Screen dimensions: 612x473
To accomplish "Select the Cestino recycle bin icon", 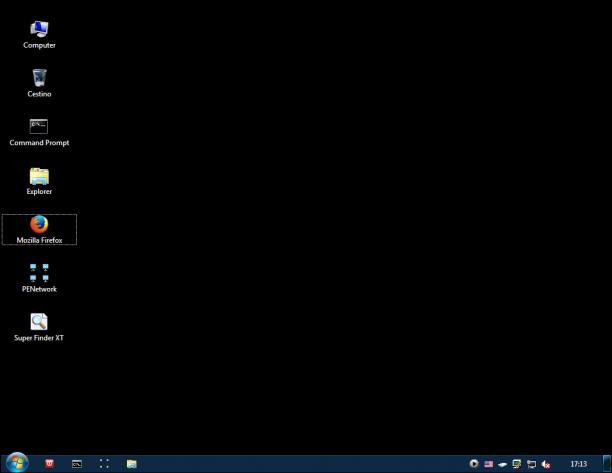I will pyautogui.click(x=39, y=84).
